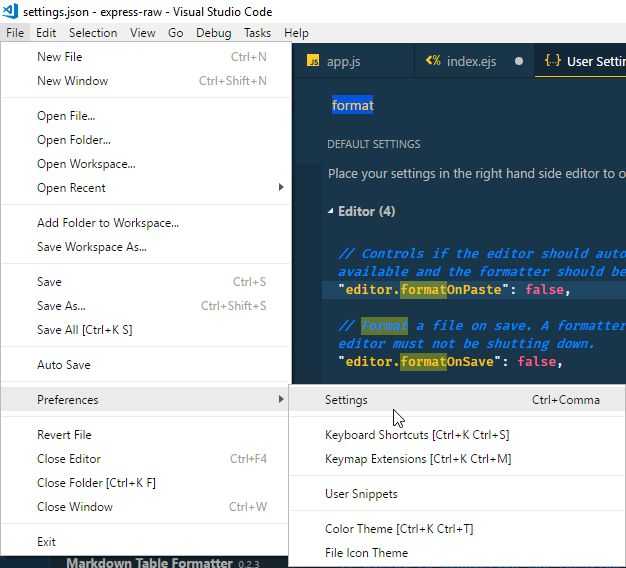Switch to the app.js tab
This screenshot has height=568, width=626.
click(343, 61)
